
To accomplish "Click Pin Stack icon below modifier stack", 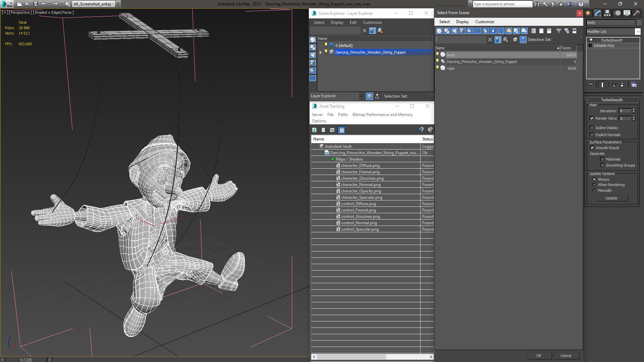I will (x=591, y=85).
